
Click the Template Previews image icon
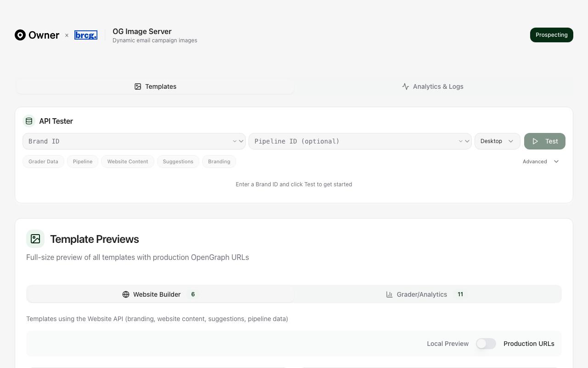pos(35,239)
